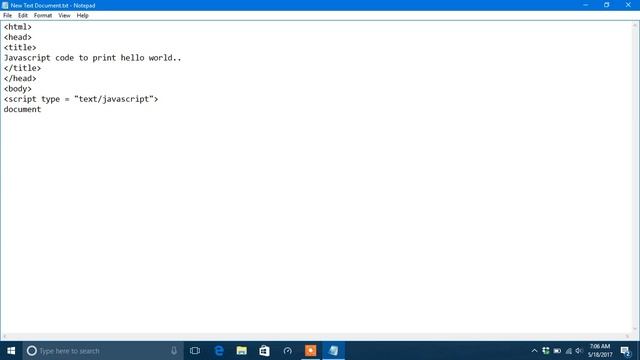Open the View menu
This screenshot has height=360, width=640.
tap(64, 16)
